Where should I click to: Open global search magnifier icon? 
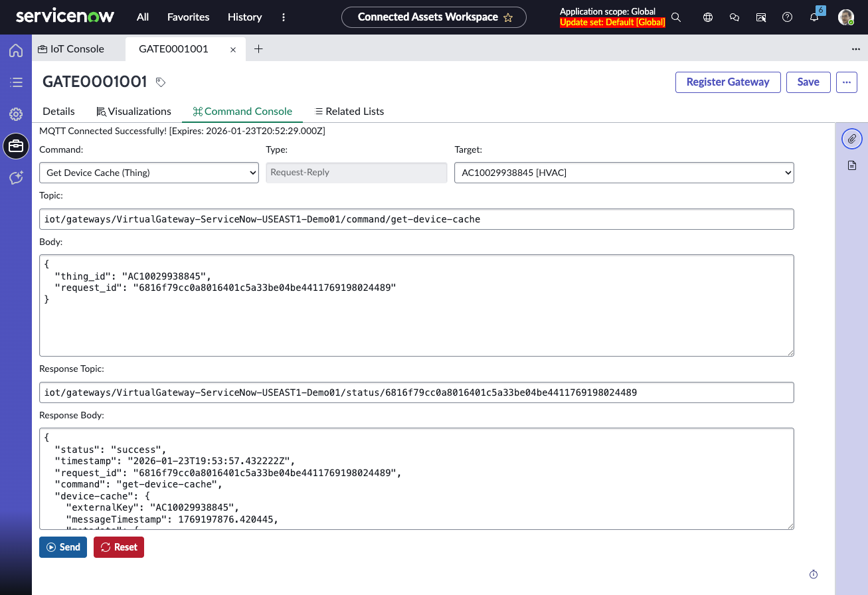point(676,17)
